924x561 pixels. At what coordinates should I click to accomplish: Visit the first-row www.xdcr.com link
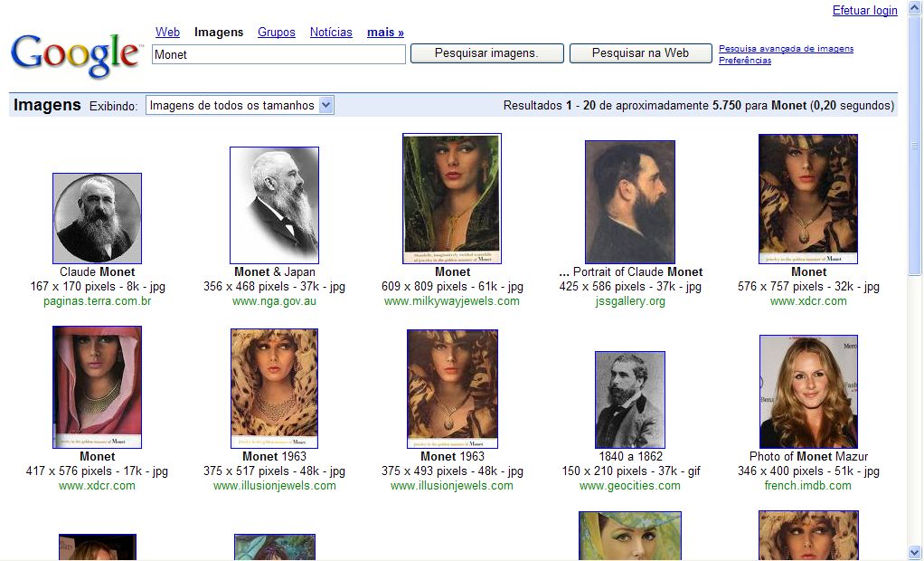(x=808, y=300)
